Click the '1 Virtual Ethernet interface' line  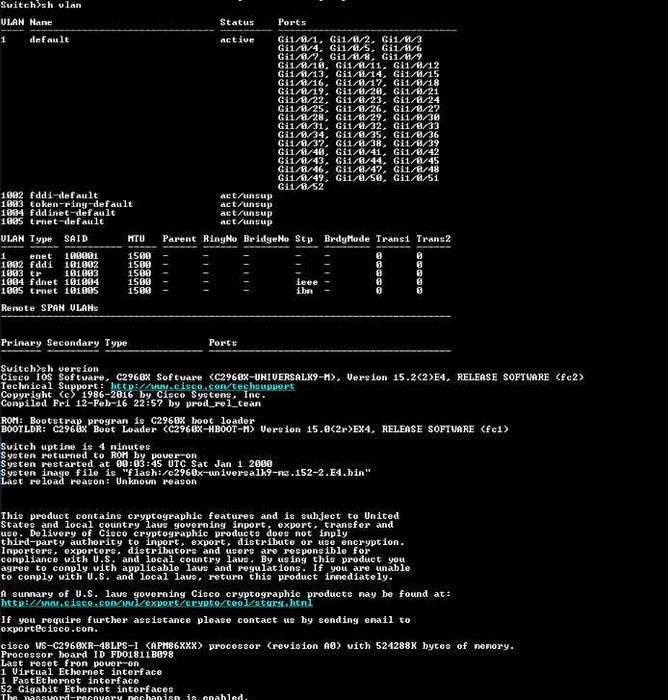tap(81, 672)
